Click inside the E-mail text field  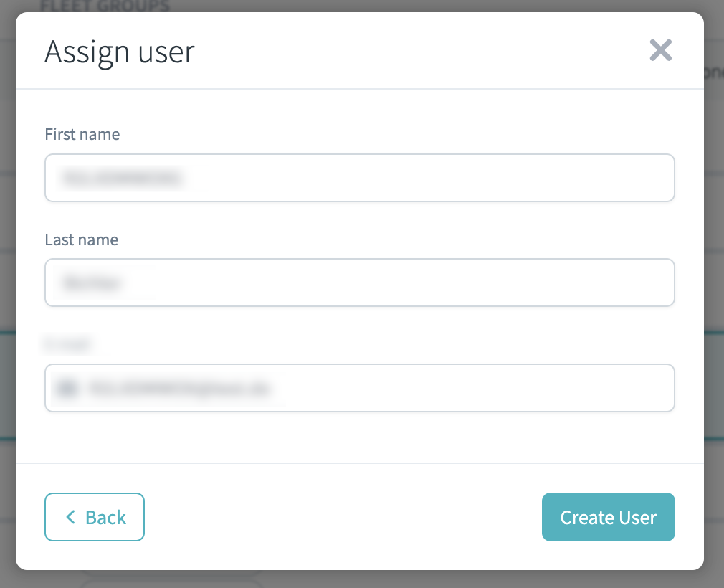(x=358, y=387)
